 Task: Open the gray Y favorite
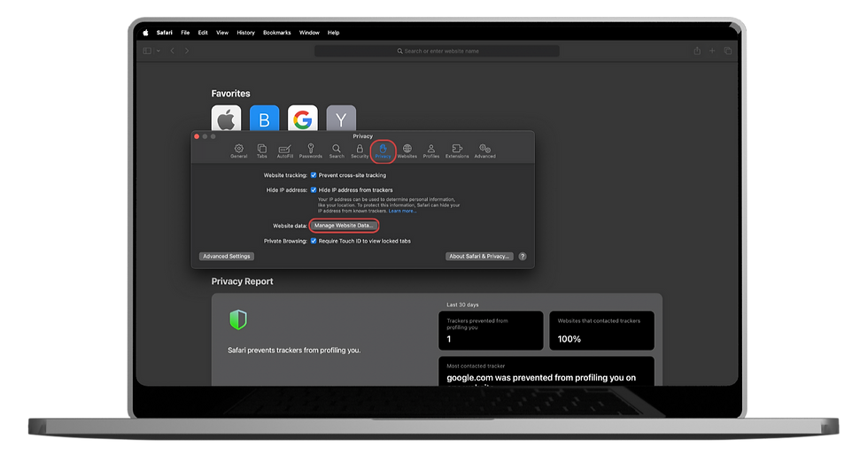point(341,118)
